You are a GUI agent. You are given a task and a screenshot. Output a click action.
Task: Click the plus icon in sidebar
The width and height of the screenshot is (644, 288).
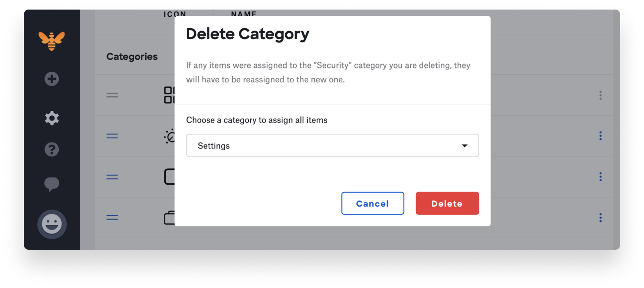click(x=52, y=79)
